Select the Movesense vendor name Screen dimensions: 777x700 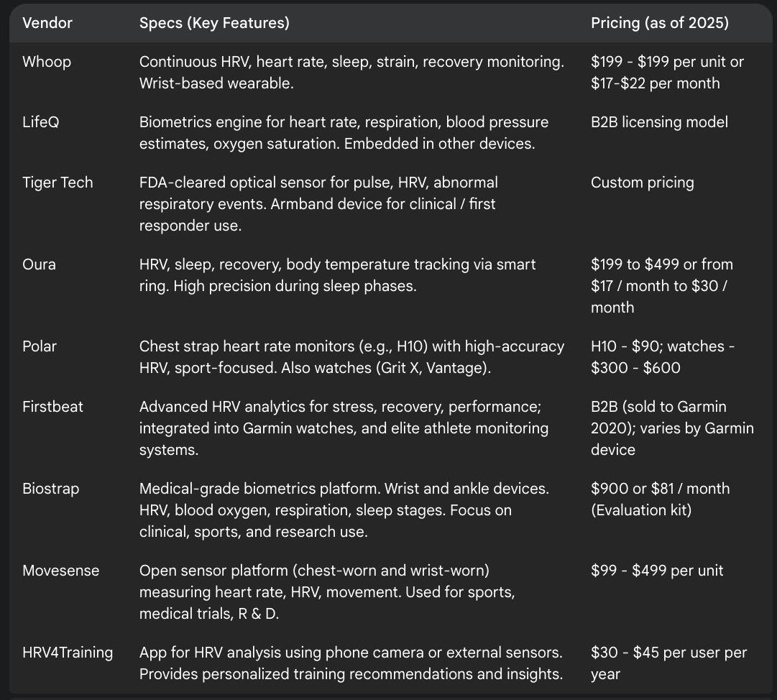pyautogui.click(x=61, y=571)
